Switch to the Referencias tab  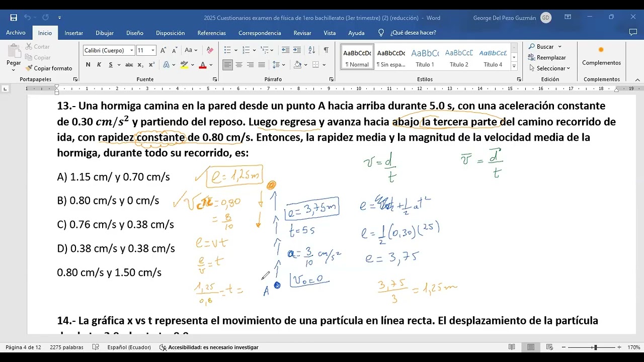point(212,33)
